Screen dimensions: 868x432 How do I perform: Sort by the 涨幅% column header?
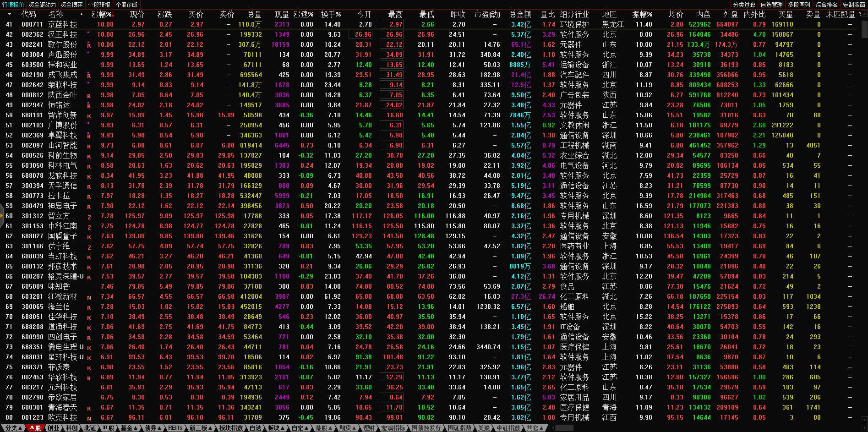[101, 15]
